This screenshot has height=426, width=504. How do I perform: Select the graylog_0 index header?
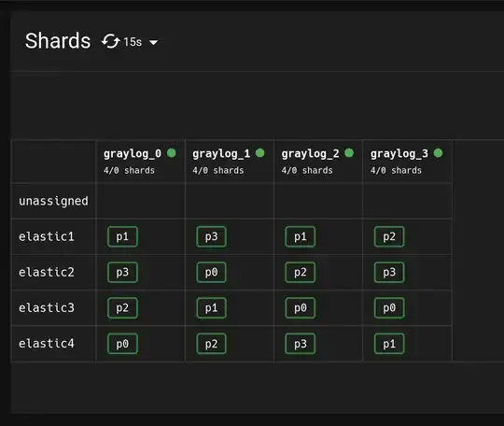pos(133,154)
